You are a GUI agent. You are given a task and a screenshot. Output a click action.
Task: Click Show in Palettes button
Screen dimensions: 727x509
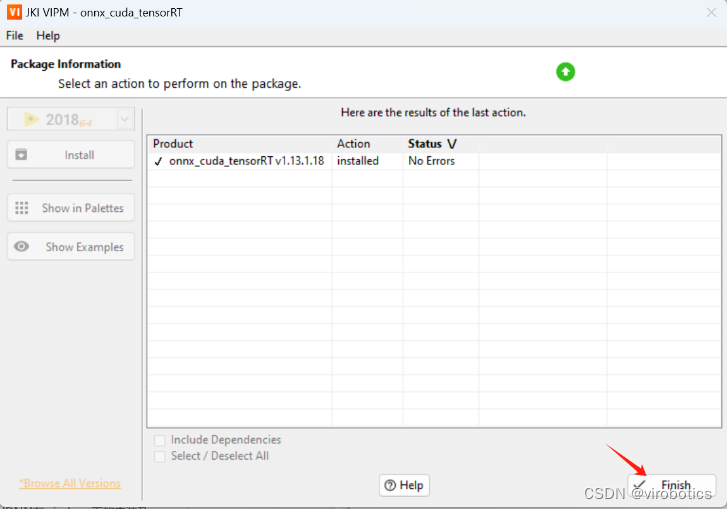point(71,208)
